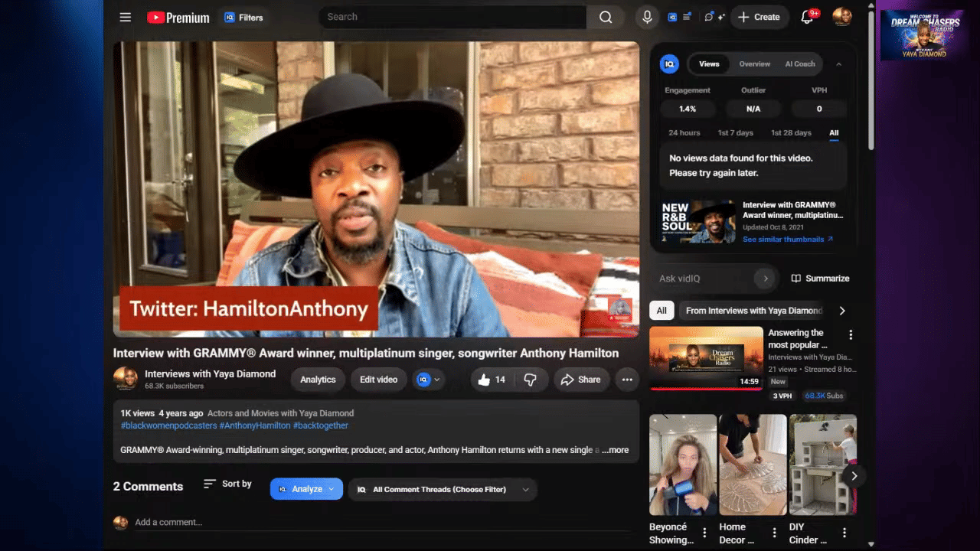
Task: Expand the description with '...more'
Action: (616, 450)
